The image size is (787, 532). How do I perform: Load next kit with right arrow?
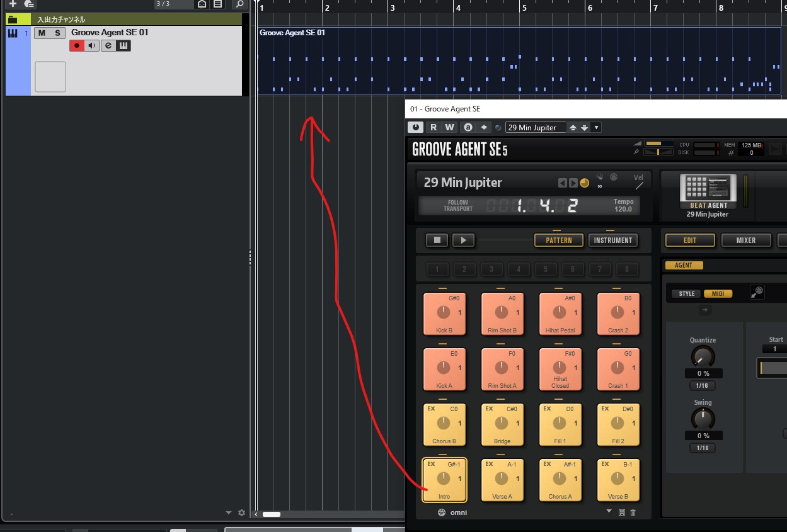pyautogui.click(x=573, y=183)
